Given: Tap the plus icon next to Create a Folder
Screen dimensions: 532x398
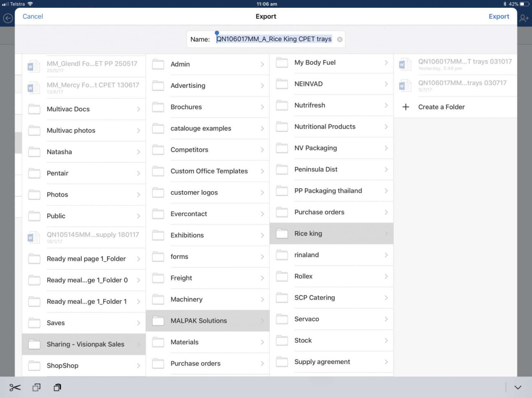Looking at the screenshot, I should click(x=405, y=107).
